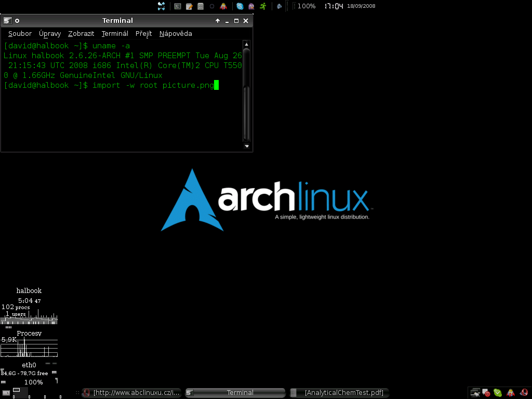Screen dimensions: 532x399
Task: Click the terminal scrollbar up arrow
Action: [247, 45]
